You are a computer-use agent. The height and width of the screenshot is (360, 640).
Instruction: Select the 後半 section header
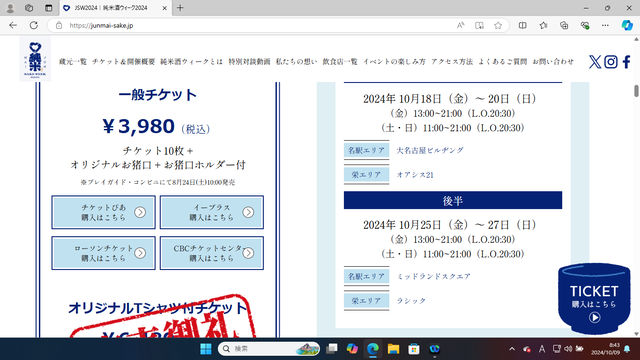coord(453,200)
